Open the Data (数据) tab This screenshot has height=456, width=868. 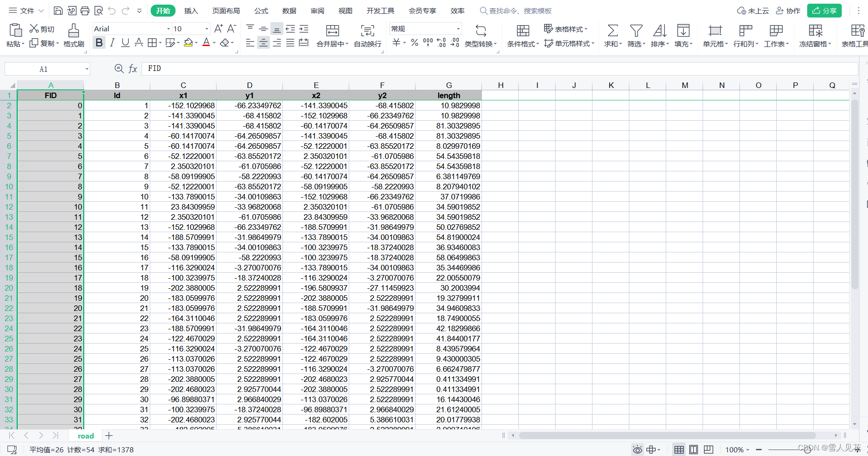(x=289, y=11)
